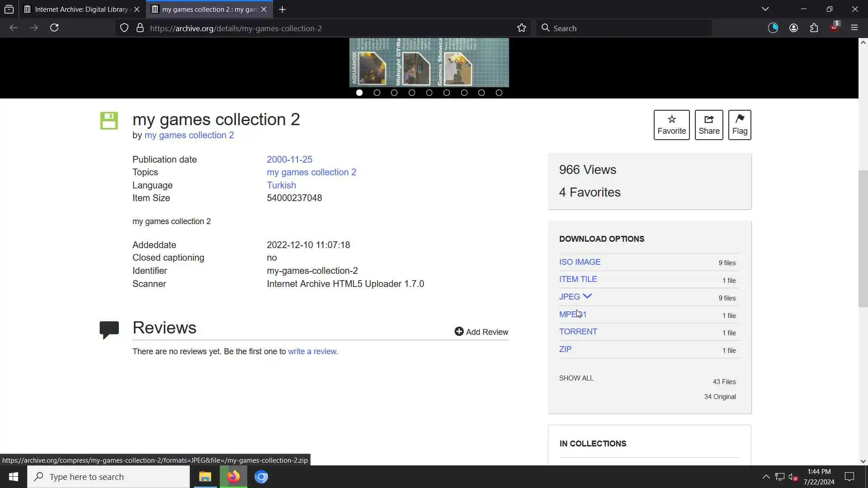868x488 pixels.
Task: Select the second carousel dot
Action: click(x=377, y=93)
